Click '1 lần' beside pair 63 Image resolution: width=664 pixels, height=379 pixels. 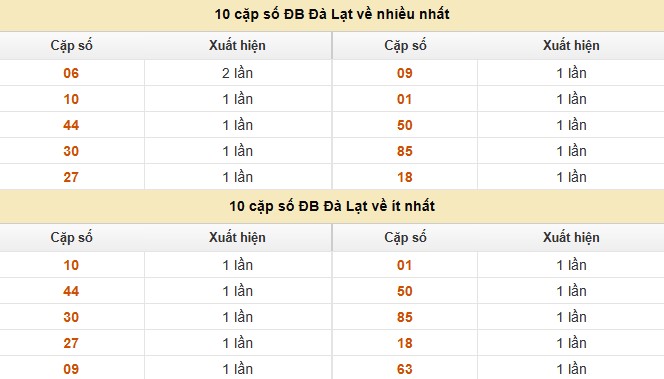[x=571, y=369]
